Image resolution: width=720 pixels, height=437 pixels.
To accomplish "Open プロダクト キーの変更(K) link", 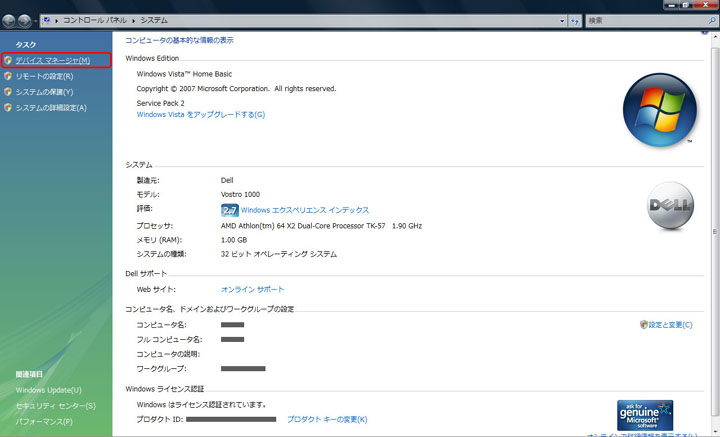I will click(327, 420).
